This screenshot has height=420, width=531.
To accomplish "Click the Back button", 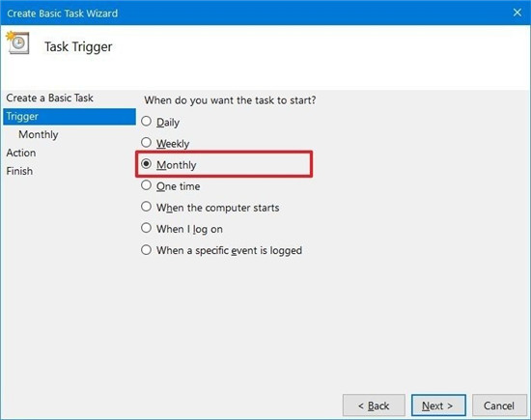I will coord(374,406).
